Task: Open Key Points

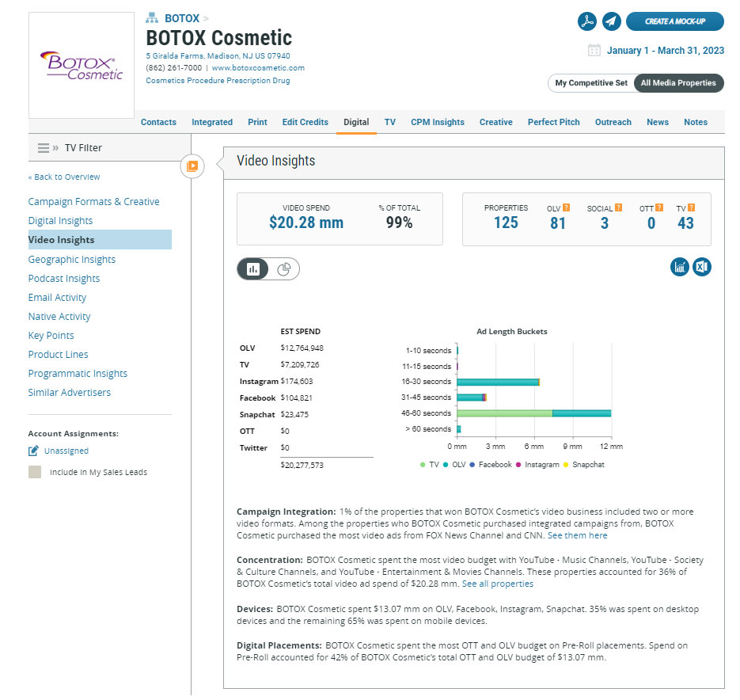Action: pos(51,336)
